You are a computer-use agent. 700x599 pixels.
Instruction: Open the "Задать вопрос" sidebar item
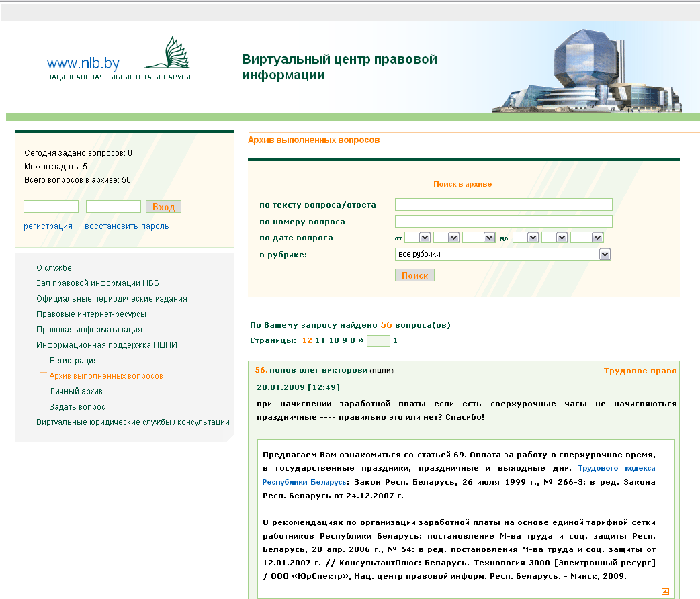[77, 406]
